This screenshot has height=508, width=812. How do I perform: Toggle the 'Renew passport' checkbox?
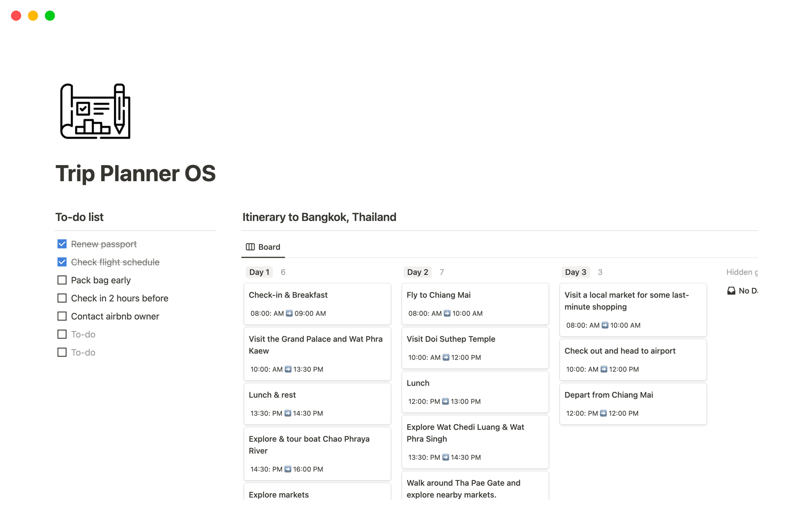pos(62,244)
